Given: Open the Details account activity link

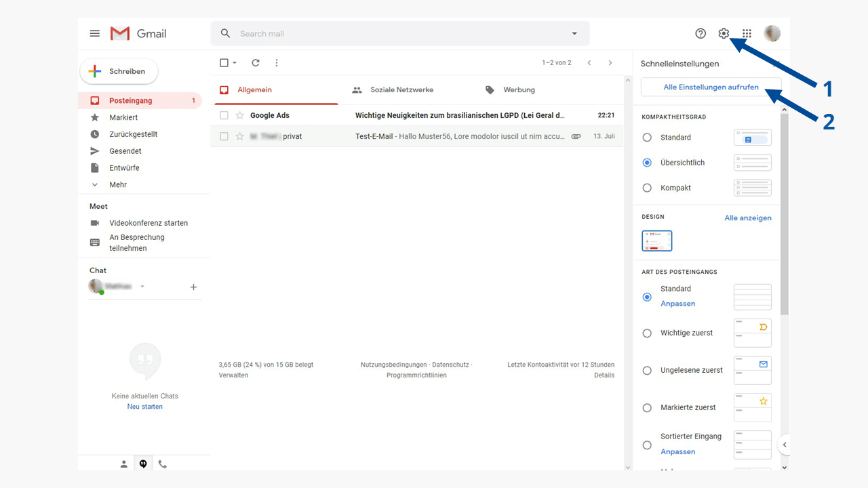Looking at the screenshot, I should click(604, 375).
